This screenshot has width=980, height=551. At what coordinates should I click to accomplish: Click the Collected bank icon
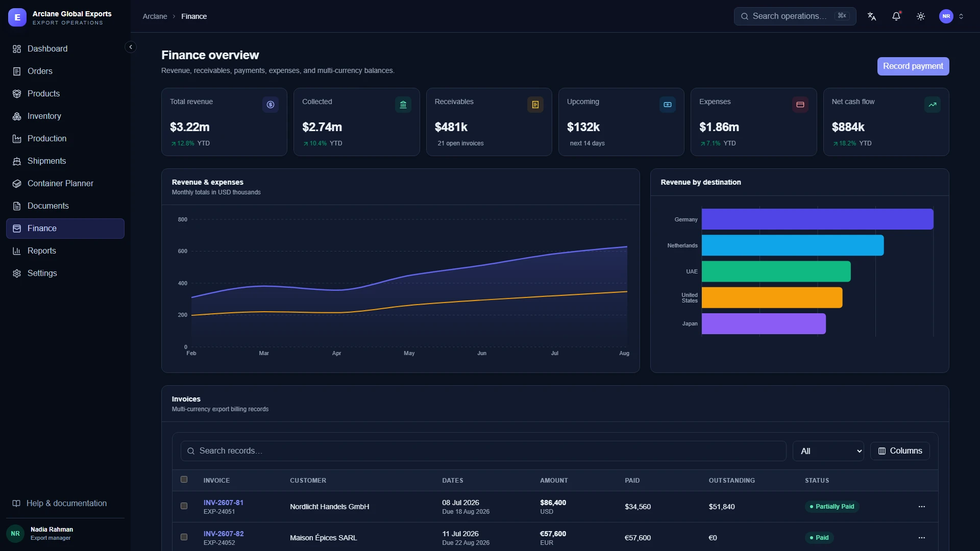coord(403,105)
